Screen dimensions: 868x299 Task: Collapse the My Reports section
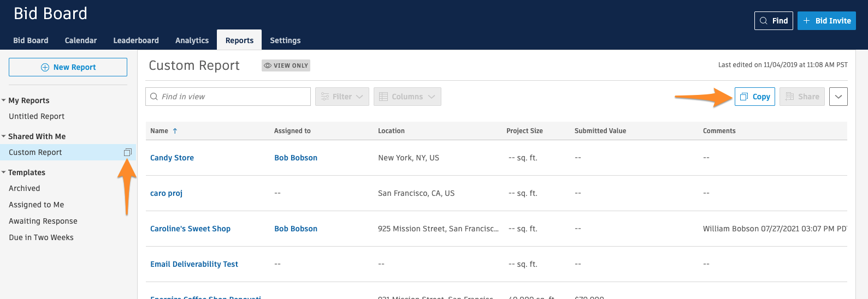tap(4, 100)
